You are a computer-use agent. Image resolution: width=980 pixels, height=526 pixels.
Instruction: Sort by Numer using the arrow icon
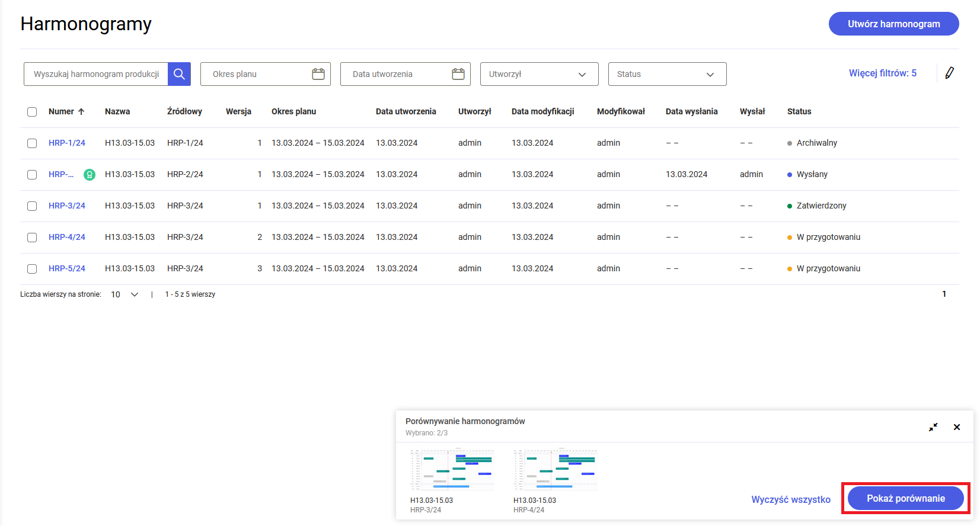pyautogui.click(x=81, y=111)
